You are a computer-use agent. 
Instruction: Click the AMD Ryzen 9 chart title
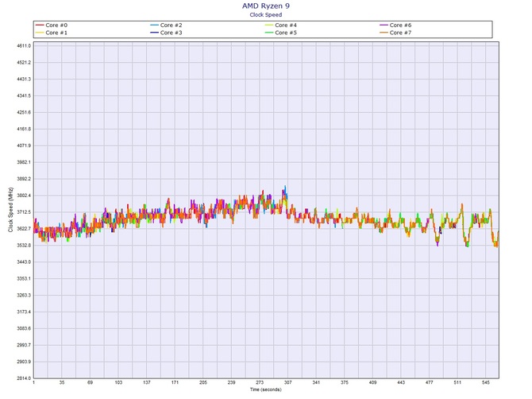(x=266, y=6)
